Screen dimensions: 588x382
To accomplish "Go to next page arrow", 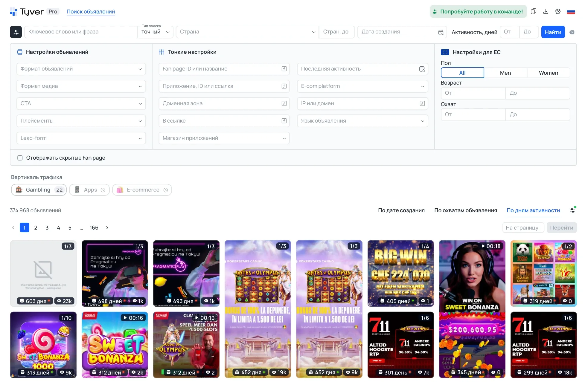I will click(x=107, y=228).
